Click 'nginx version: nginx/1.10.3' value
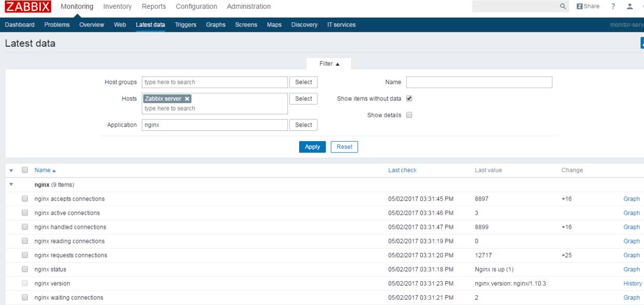The image size is (644, 305). tap(510, 283)
